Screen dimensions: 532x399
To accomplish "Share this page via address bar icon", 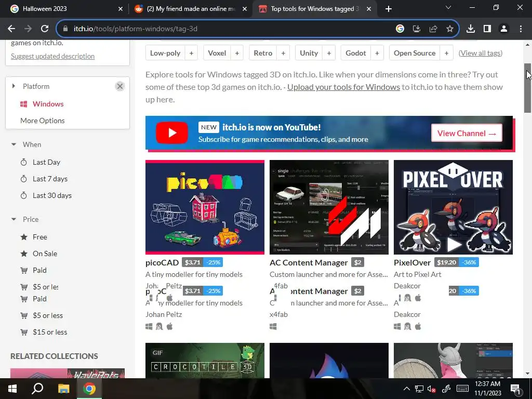I will [x=433, y=29].
